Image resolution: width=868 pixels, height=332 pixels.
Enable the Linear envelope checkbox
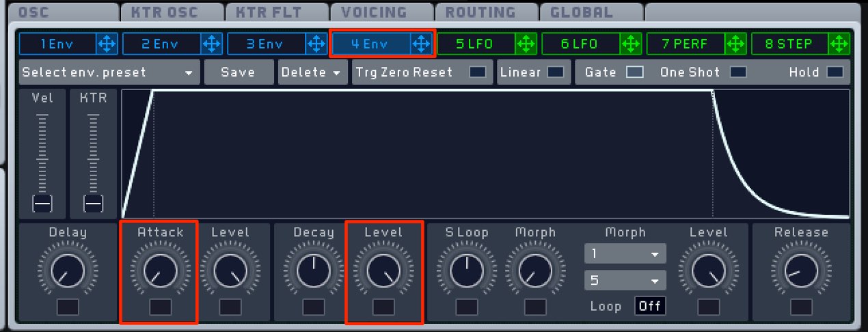click(x=556, y=72)
